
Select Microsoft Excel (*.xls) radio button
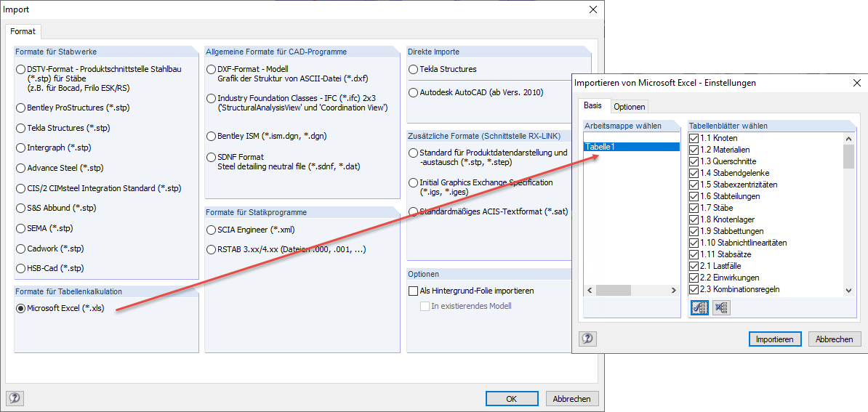click(x=21, y=309)
